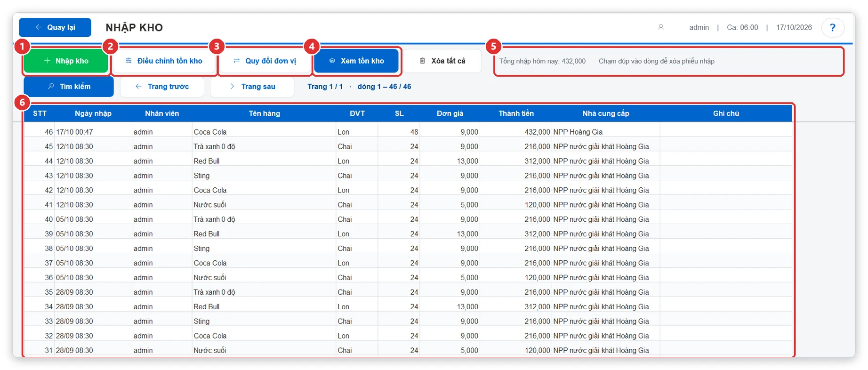Viewport: 868px width, 370px height.
Task: Go to next page with Trang sau
Action: coord(252,87)
